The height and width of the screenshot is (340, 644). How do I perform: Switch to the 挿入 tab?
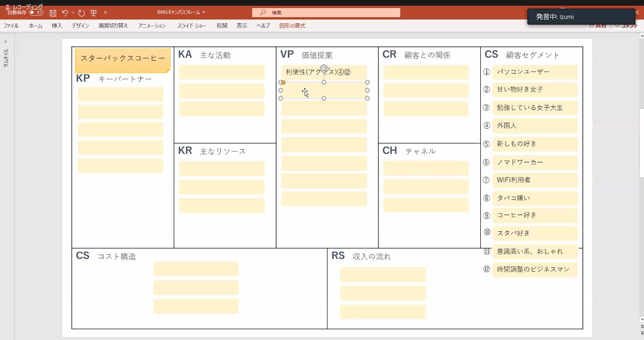(57, 26)
